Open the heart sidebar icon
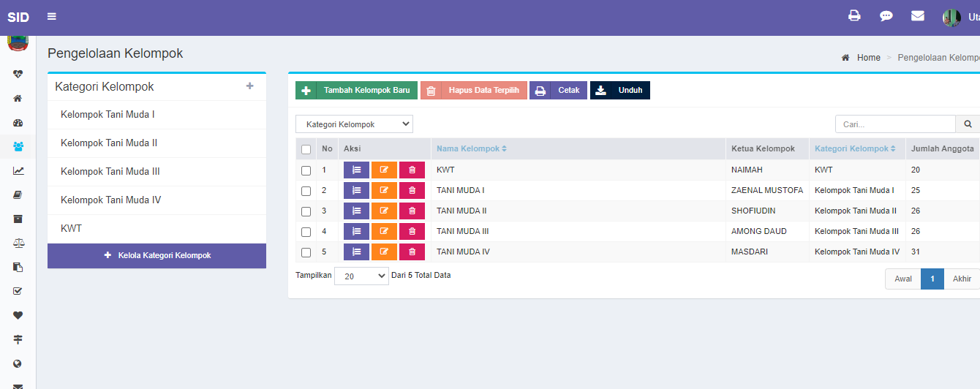This screenshot has width=980, height=389. [18, 315]
